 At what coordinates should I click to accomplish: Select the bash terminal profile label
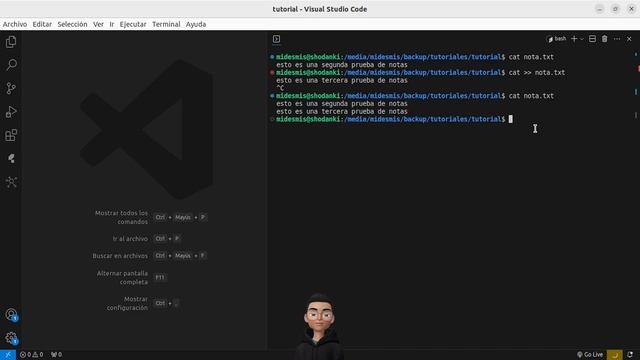point(557,39)
